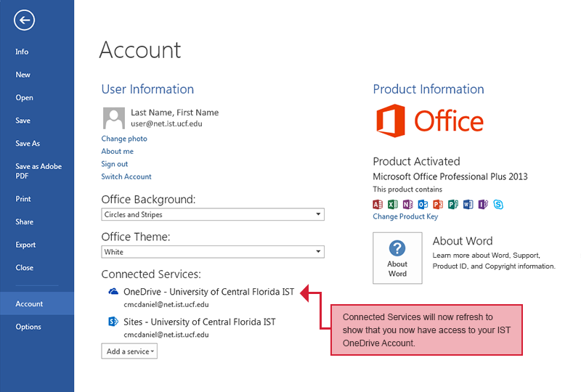Click the Access product icon
Viewport: 581px width, 392px height.
[378, 204]
